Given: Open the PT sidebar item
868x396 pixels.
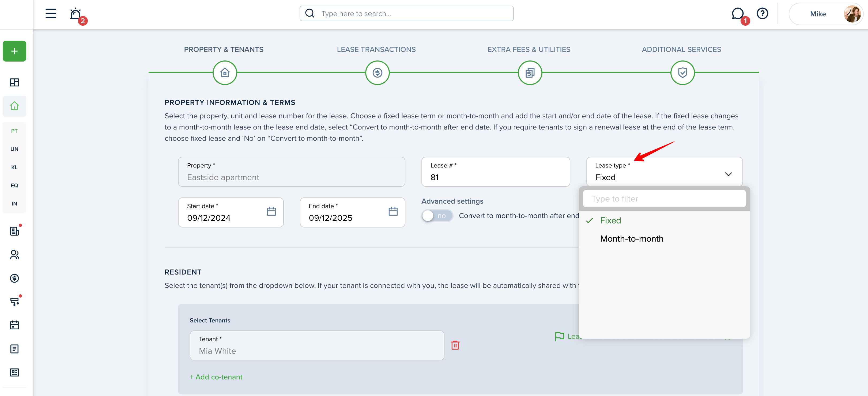Looking at the screenshot, I should tap(14, 131).
